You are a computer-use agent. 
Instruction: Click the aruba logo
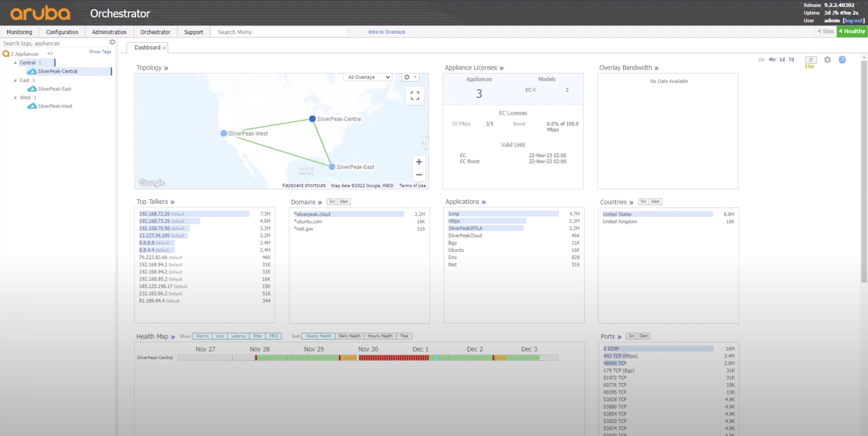tap(40, 13)
